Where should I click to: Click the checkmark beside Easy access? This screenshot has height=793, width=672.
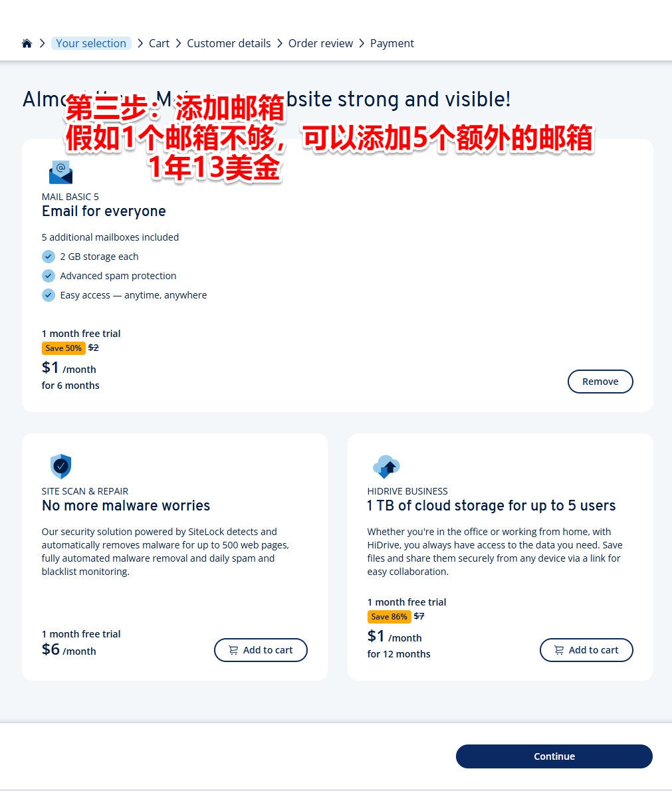click(x=48, y=295)
